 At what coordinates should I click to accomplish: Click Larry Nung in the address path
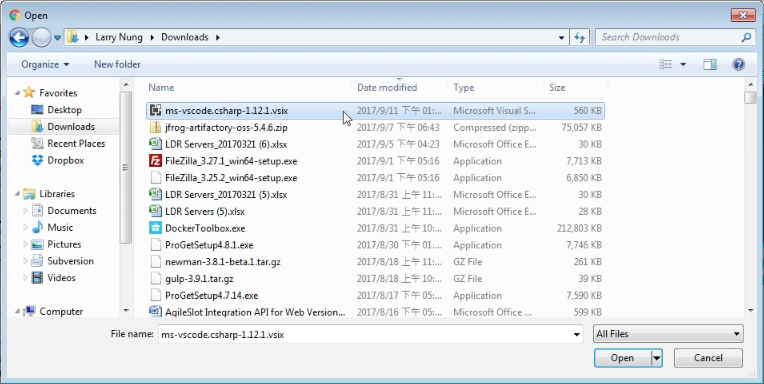pyautogui.click(x=119, y=37)
